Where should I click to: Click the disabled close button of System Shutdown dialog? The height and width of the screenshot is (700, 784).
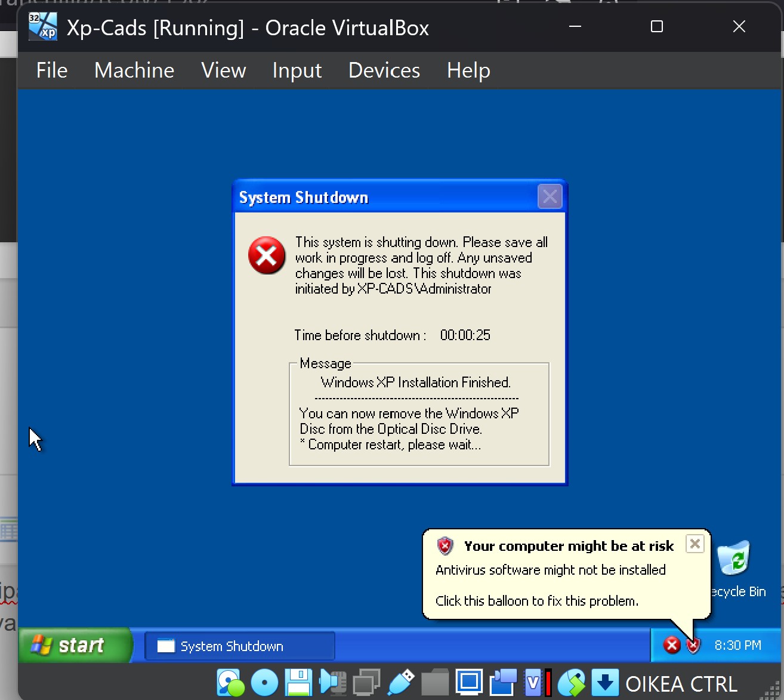coord(550,196)
